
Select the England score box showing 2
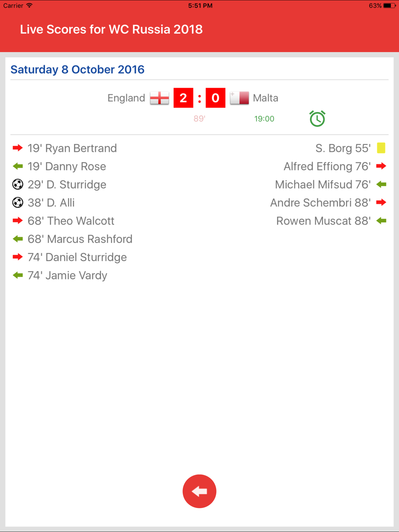tap(183, 98)
